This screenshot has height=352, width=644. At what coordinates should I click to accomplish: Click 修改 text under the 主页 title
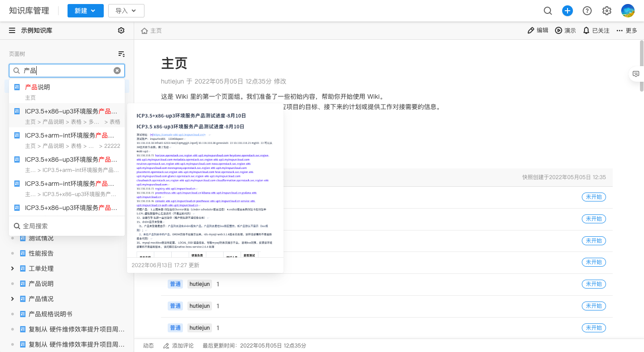(x=280, y=81)
